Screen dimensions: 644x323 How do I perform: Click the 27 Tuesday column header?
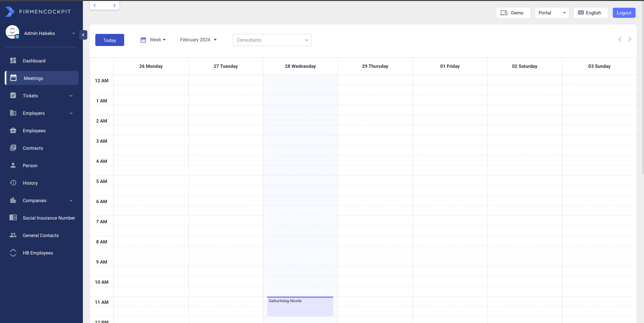point(226,66)
